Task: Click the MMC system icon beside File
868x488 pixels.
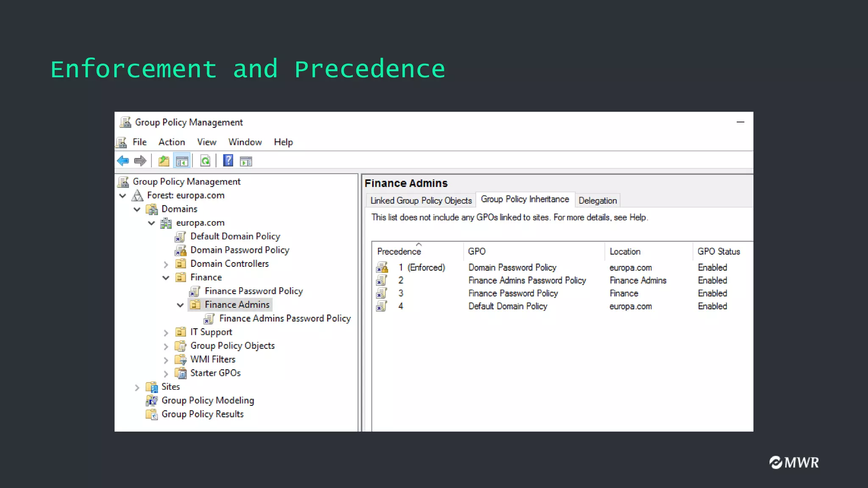Action: pyautogui.click(x=122, y=142)
